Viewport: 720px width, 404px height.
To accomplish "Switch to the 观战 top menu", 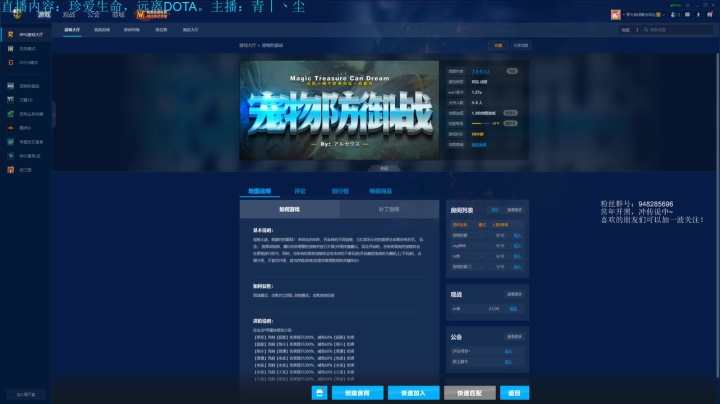I will click(69, 15).
